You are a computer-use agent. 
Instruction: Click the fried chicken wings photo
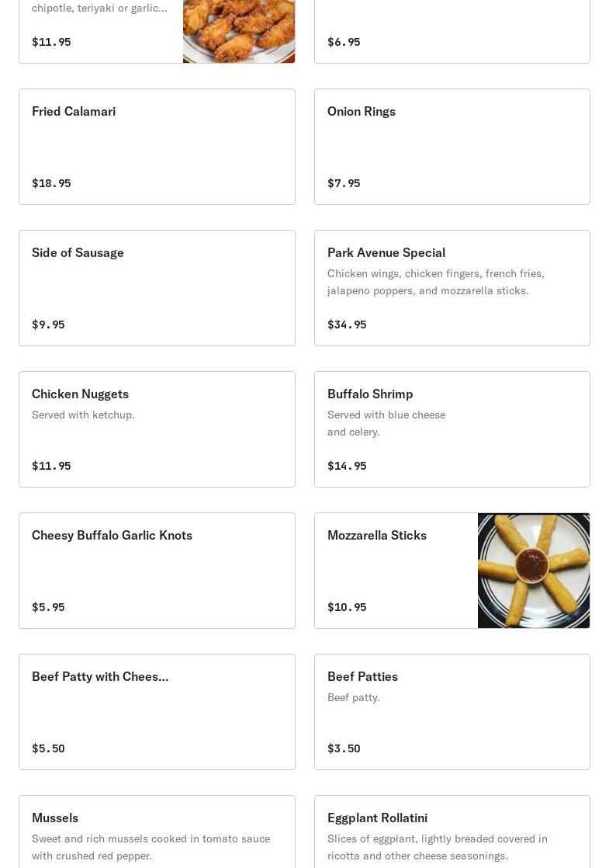coord(239,31)
